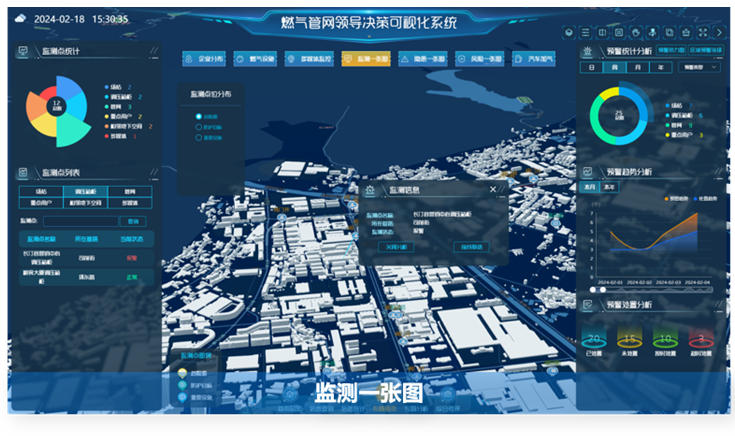Select the second radio option under 监测点位分布
The image size is (735, 436).
(198, 127)
